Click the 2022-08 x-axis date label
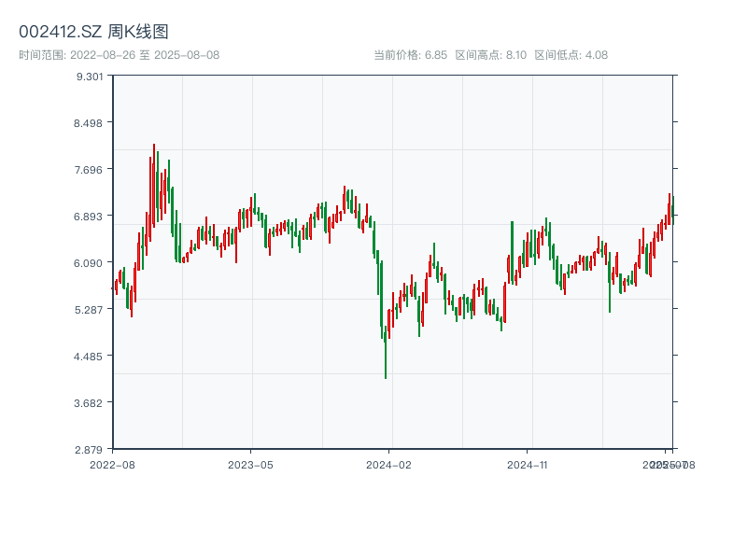The height and width of the screenshot is (560, 747). (x=112, y=464)
